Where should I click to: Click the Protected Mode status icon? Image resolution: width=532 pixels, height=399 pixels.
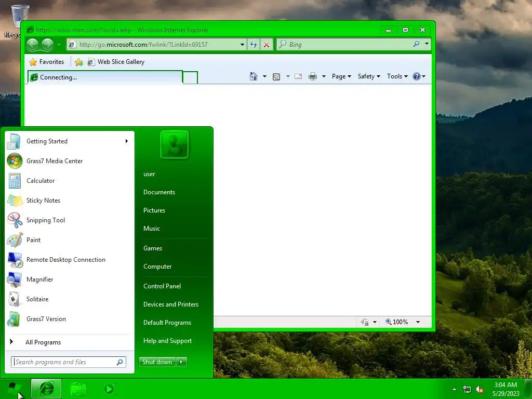click(365, 322)
